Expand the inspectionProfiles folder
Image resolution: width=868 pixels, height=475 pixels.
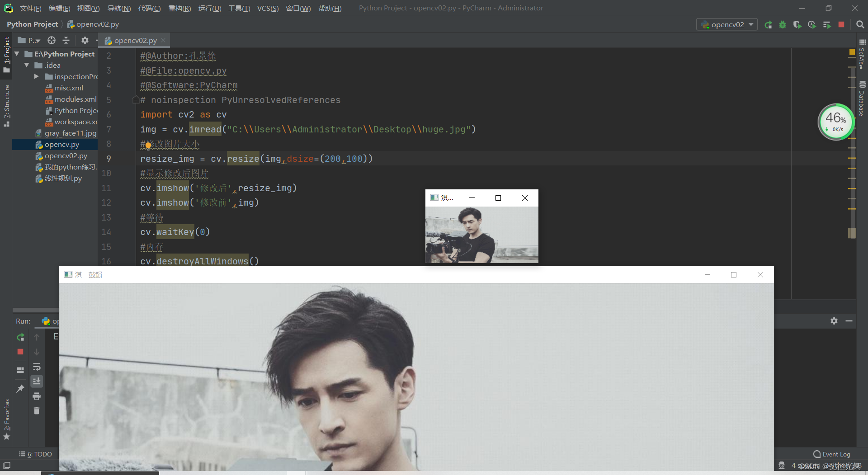(x=36, y=76)
